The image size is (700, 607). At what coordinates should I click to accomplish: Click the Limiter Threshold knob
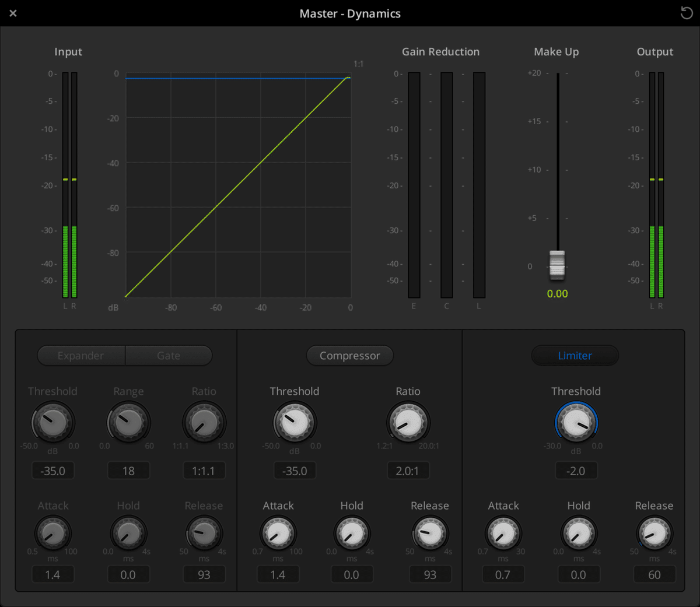coord(576,422)
